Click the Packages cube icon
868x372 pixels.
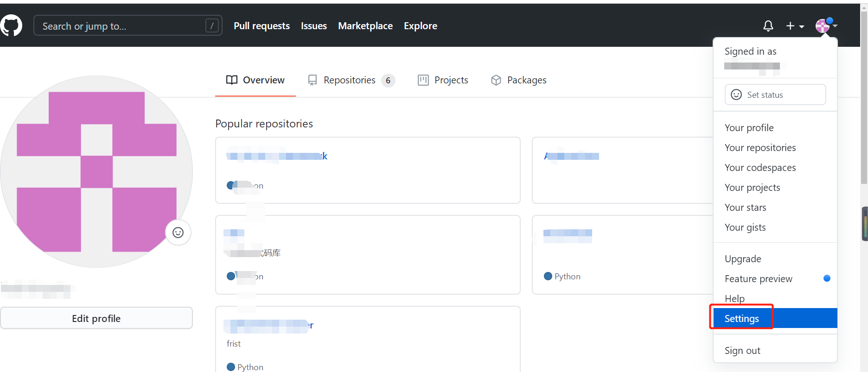pos(496,80)
